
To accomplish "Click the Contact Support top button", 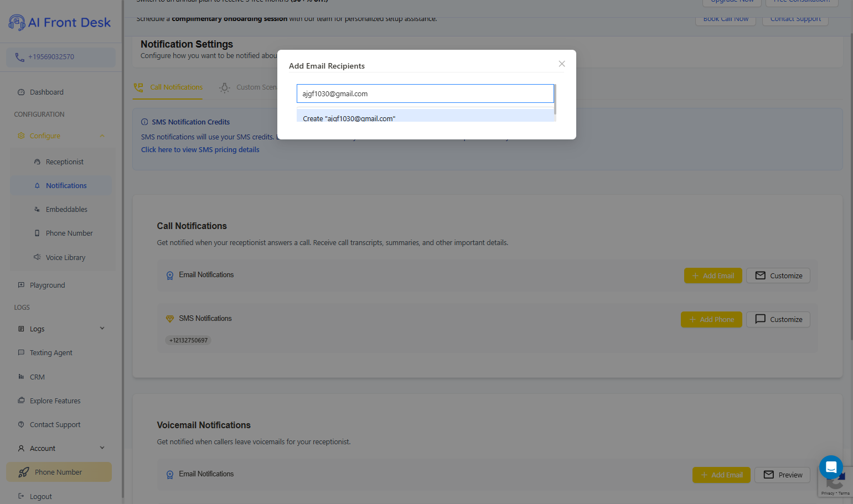I will 795,19.
